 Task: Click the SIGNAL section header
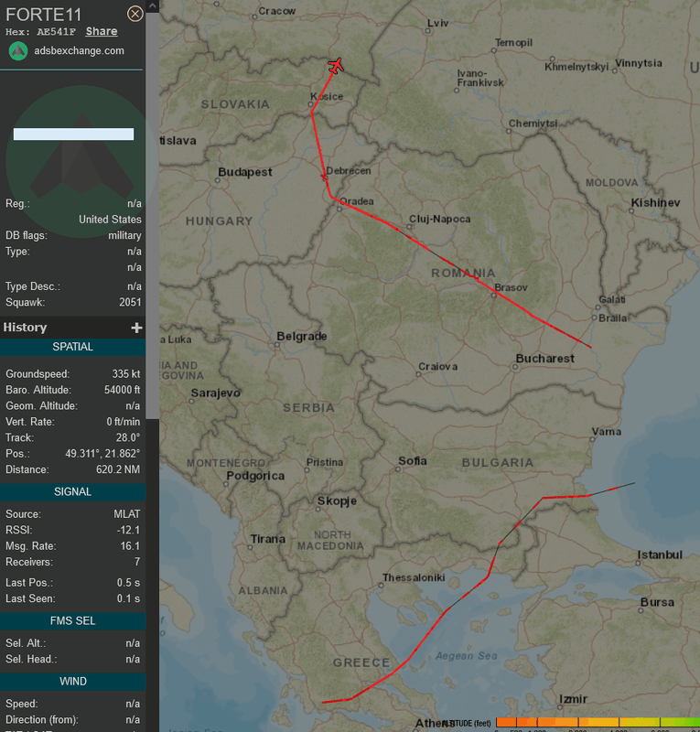coord(73,491)
